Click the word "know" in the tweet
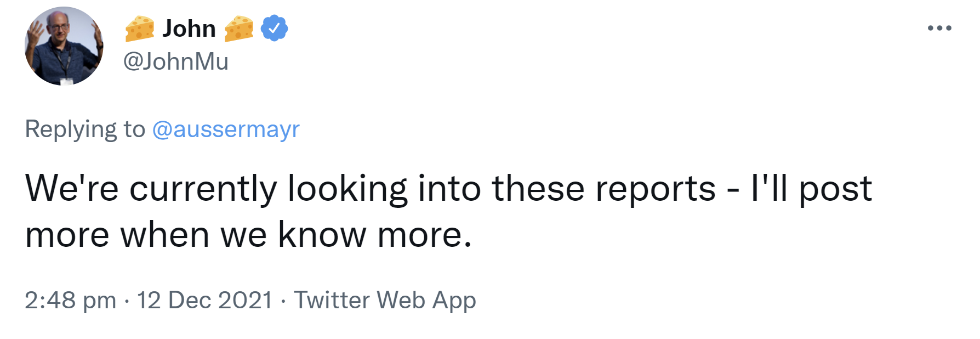Image resolution: width=980 pixels, height=339 pixels. 322,235
